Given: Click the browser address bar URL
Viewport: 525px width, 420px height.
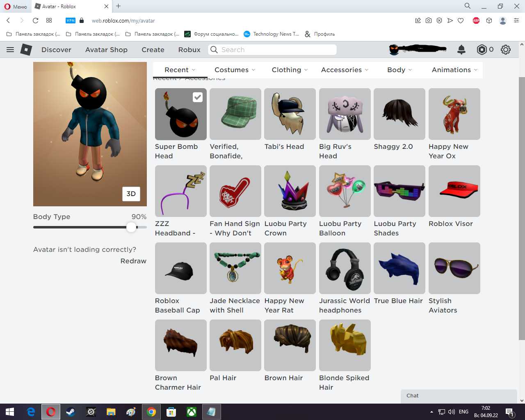Looking at the screenshot, I should (x=123, y=21).
